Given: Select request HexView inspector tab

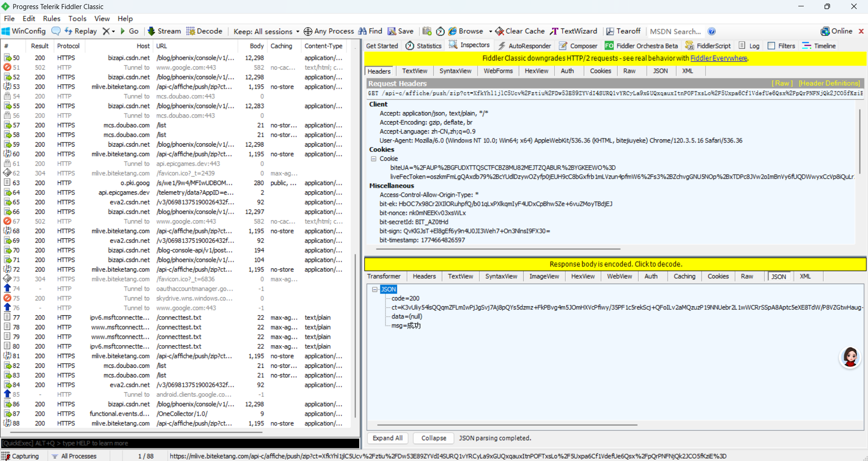Looking at the screenshot, I should [536, 71].
